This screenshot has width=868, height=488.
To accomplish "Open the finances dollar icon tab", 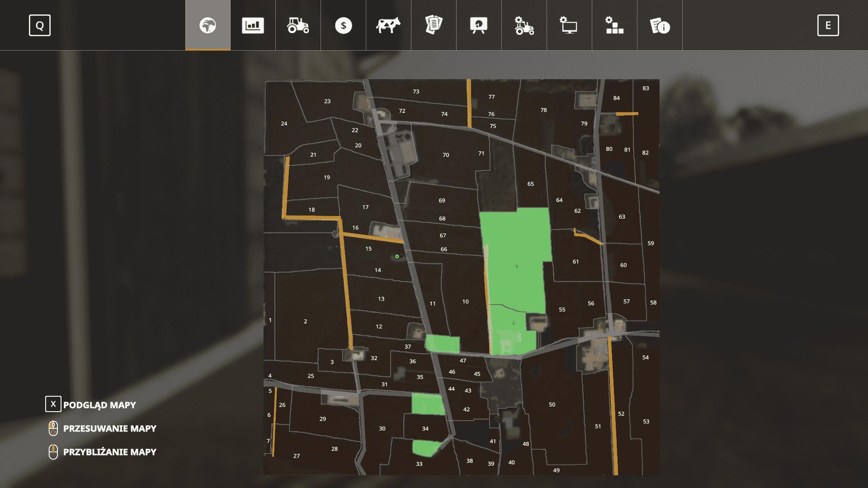I will [x=343, y=25].
